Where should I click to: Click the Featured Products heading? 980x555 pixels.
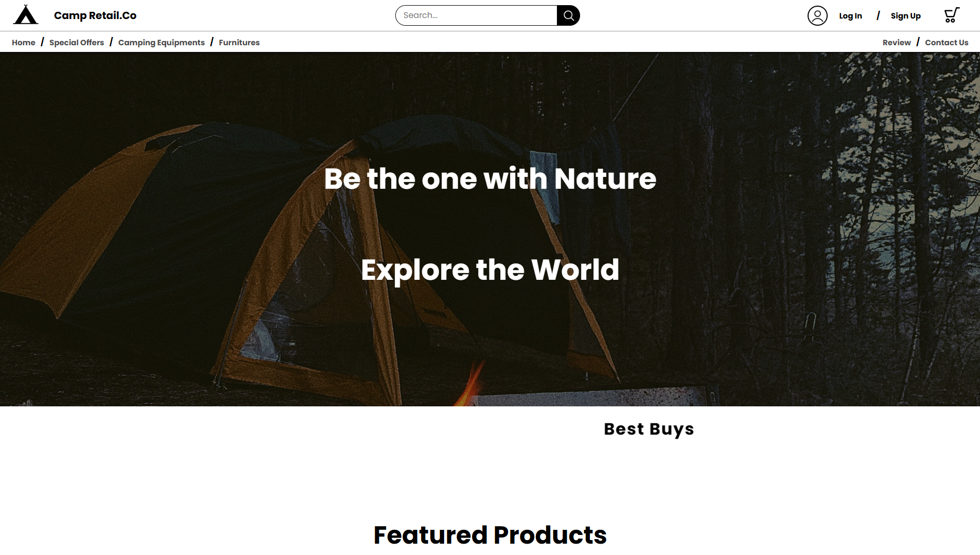(x=490, y=535)
